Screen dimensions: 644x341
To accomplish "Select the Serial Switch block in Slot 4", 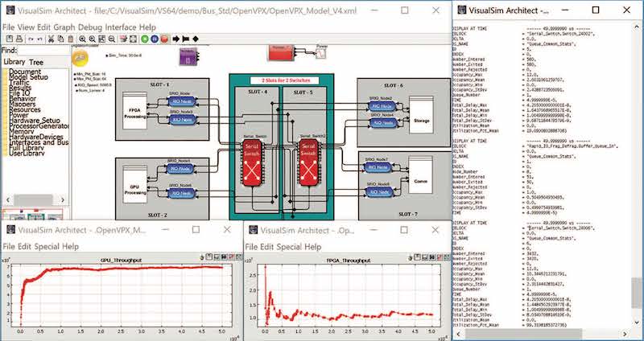I will point(253,162).
